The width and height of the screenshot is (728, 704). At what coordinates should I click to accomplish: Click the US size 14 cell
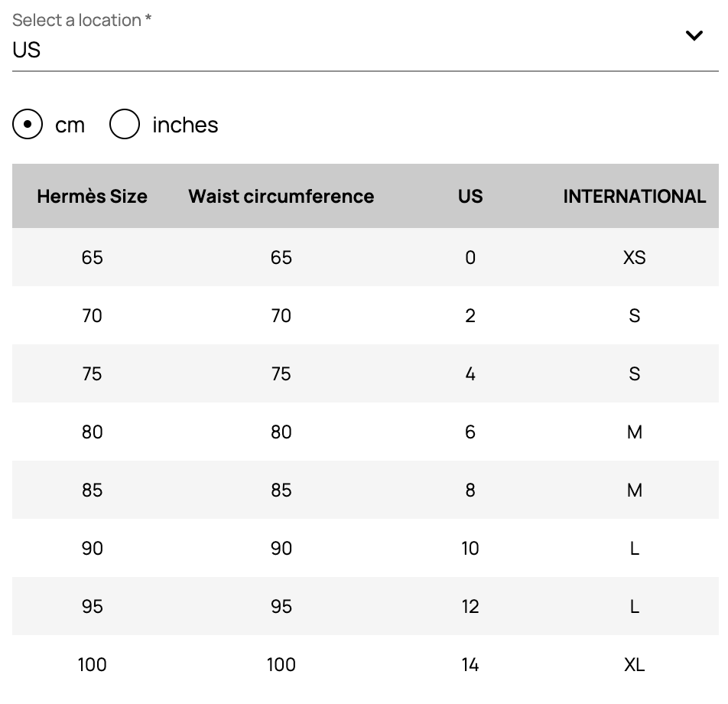470,664
